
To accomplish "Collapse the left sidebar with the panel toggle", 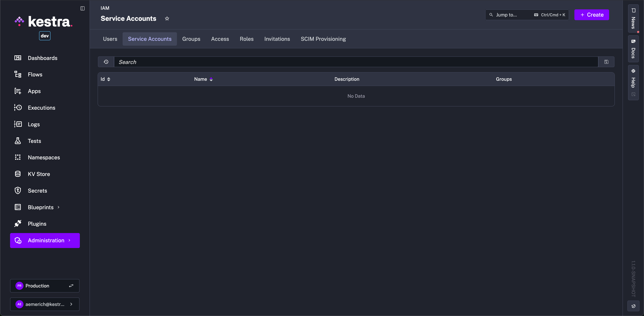I will pos(82,8).
